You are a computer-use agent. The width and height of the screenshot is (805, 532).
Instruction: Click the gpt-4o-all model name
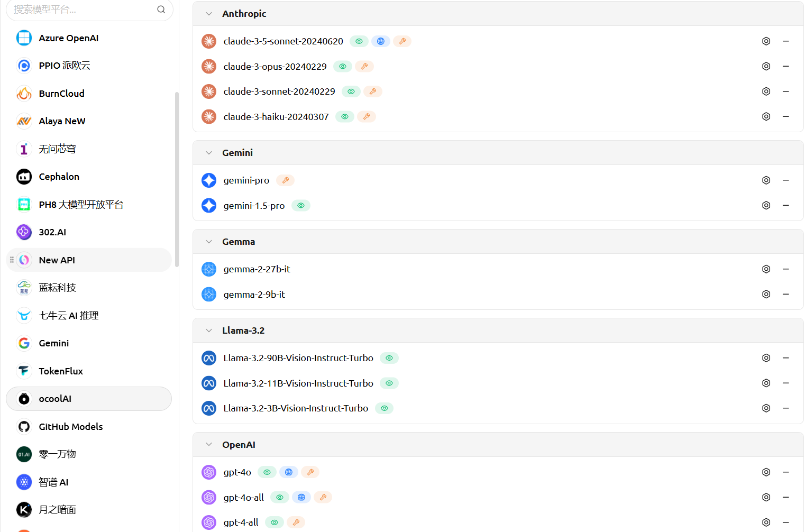coord(243,497)
